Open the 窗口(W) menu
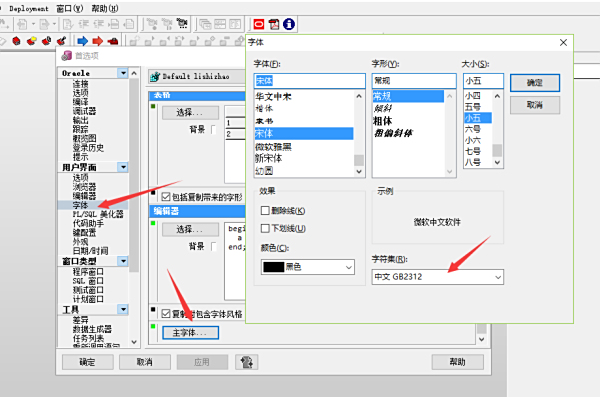The height and width of the screenshot is (397, 600). (70, 8)
